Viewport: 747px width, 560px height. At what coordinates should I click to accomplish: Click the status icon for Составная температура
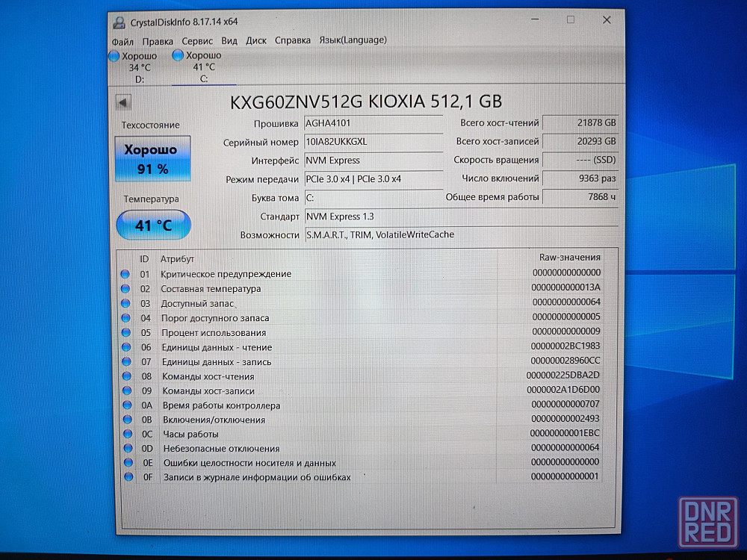tap(125, 288)
